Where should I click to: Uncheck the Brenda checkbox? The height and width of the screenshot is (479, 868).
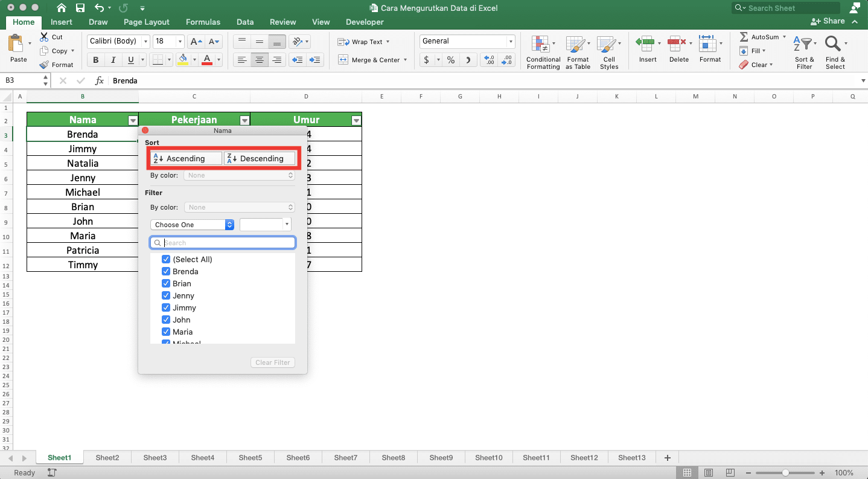[166, 271]
